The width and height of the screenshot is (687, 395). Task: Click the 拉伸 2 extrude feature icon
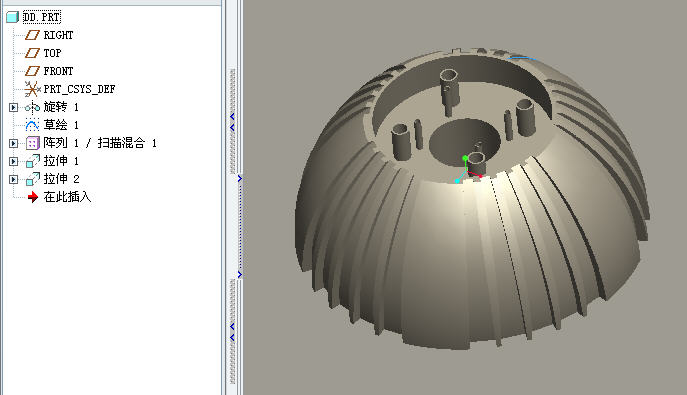[32, 179]
